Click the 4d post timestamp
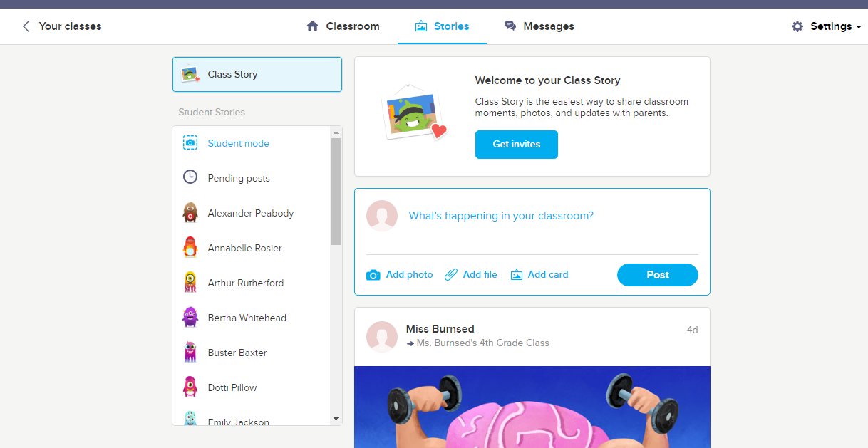The height and width of the screenshot is (448, 868). [692, 330]
